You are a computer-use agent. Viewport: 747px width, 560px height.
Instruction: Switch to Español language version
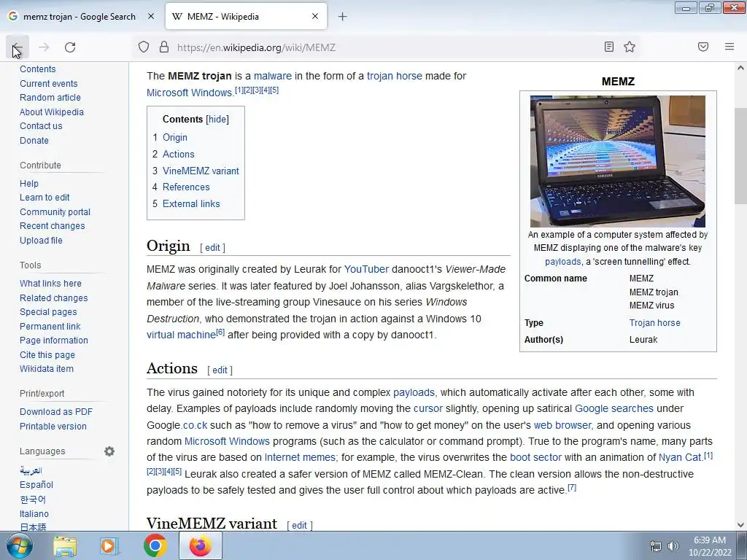(36, 484)
